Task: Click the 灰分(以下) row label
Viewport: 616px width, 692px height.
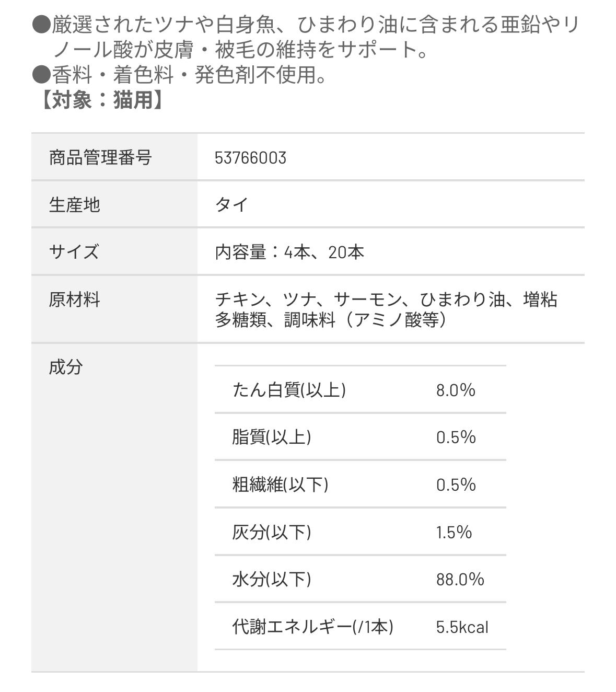Action: coord(271,532)
